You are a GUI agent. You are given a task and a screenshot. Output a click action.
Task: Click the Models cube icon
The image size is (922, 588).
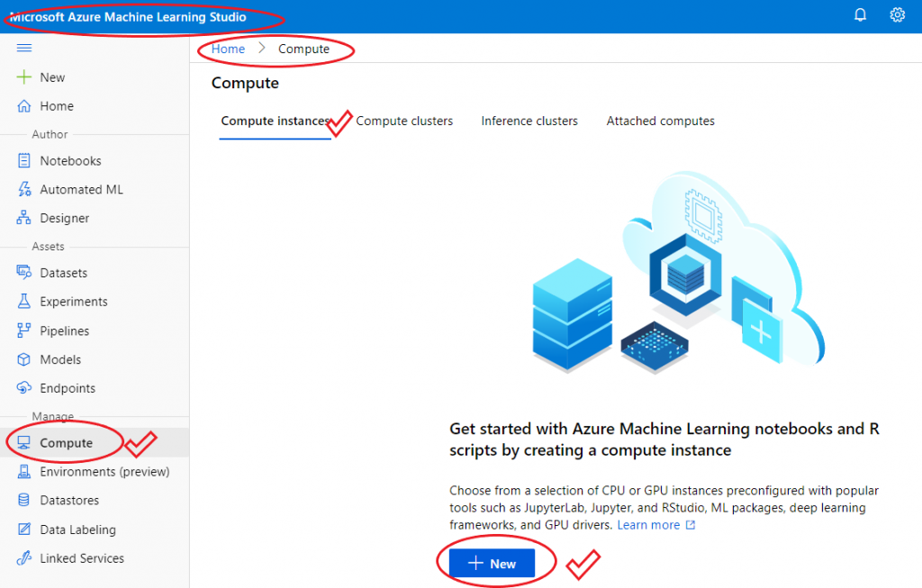[24, 359]
